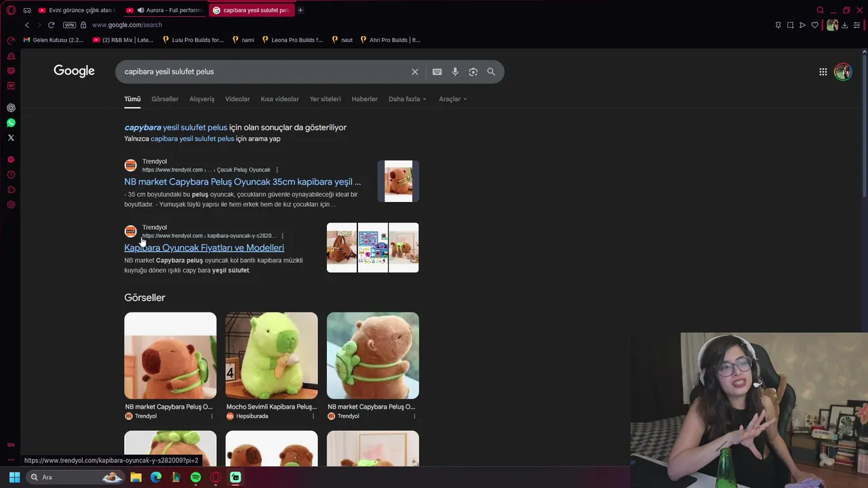Open Windows Start menu
Image resolution: width=868 pixels, height=488 pixels.
tap(14, 477)
